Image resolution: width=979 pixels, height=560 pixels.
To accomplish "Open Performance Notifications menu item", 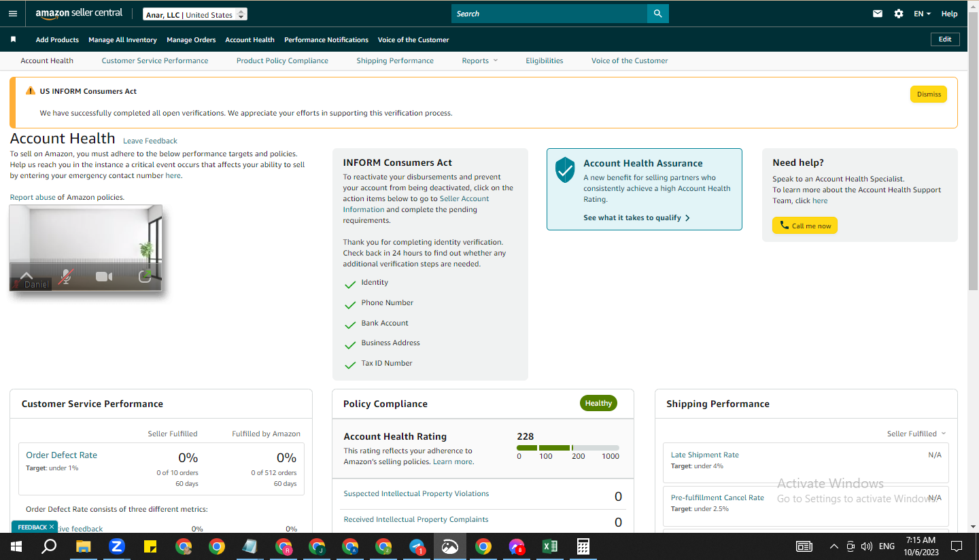I will (326, 39).
